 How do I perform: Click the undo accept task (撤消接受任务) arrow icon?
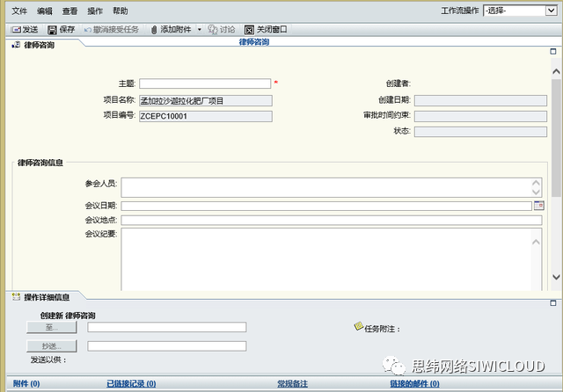(87, 30)
